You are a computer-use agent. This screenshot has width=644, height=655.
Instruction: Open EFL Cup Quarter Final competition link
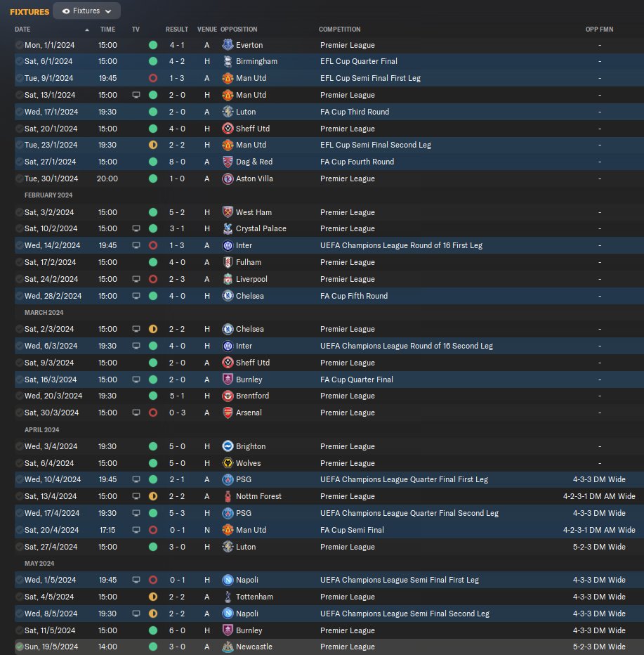pos(359,61)
